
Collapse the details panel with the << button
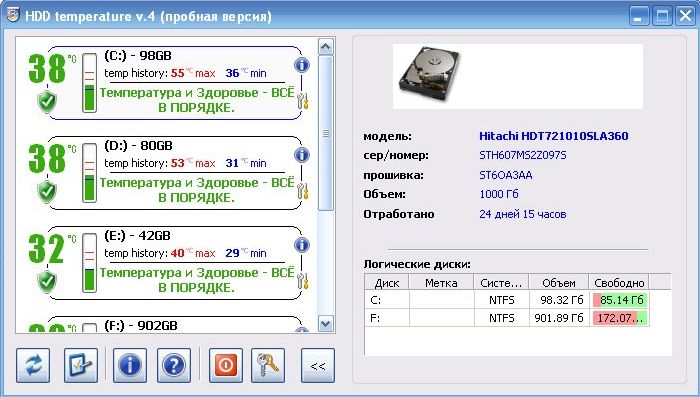point(318,366)
